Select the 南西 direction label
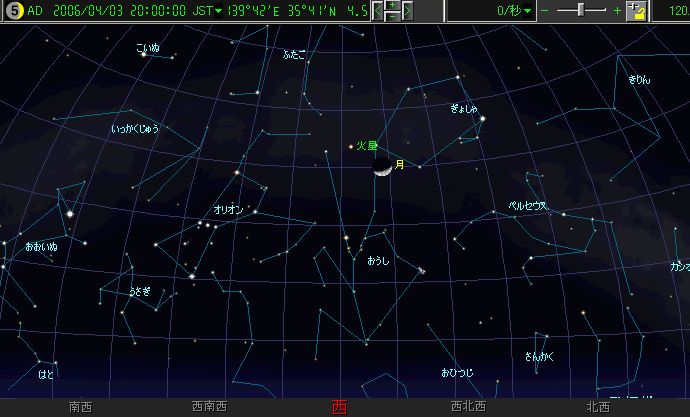The width and height of the screenshot is (690, 417). point(80,407)
